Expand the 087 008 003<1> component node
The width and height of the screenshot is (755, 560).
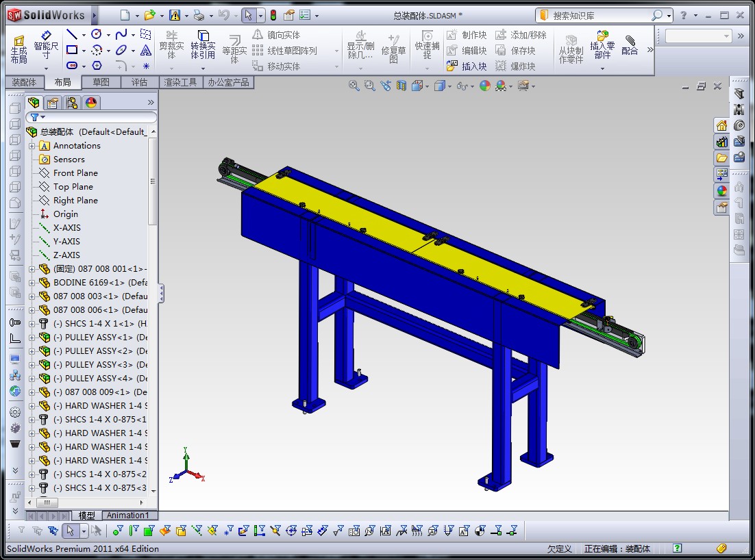pos(32,296)
